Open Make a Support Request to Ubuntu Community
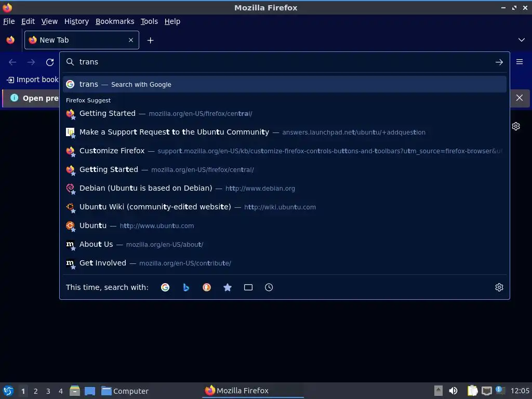532x399 pixels. [284, 132]
